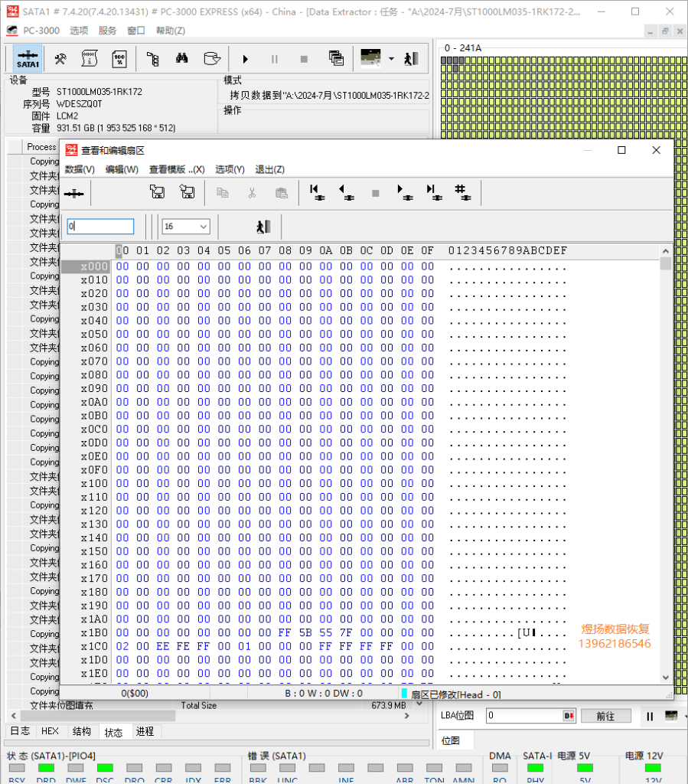Select hex byte EE at row x1C0
Viewport: 688px width, 784px height.
pos(163,646)
